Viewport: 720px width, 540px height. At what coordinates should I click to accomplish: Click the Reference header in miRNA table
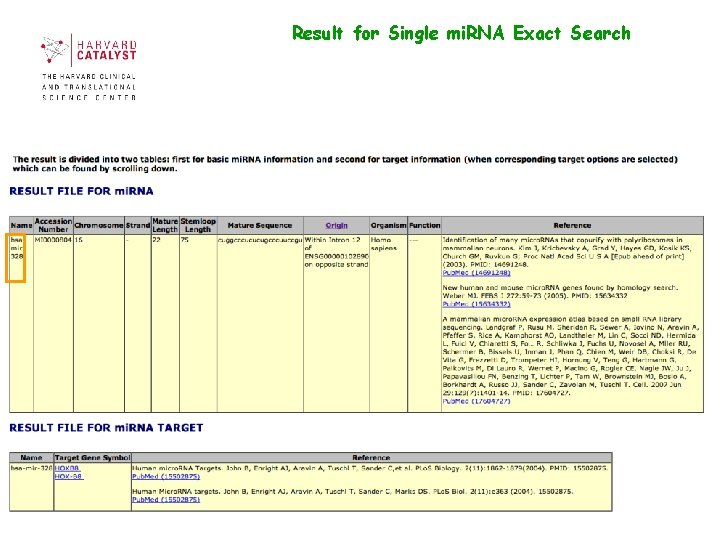click(572, 225)
